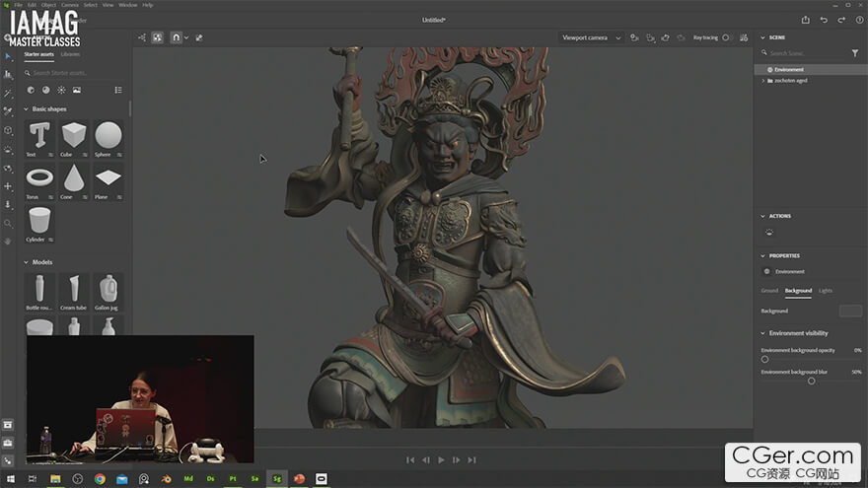Open the File menu
The image size is (868, 488).
tap(19, 5)
